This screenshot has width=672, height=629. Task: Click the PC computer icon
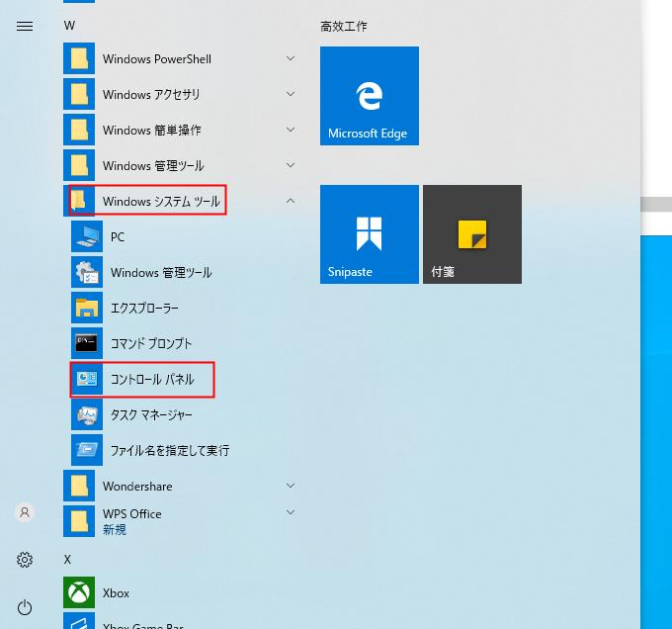tap(87, 236)
